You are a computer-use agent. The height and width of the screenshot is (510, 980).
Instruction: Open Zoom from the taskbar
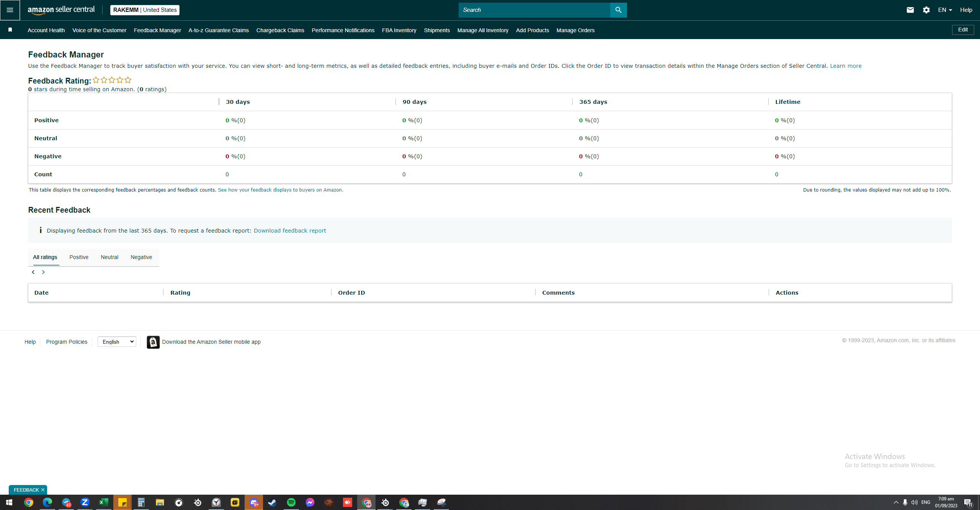coord(85,502)
